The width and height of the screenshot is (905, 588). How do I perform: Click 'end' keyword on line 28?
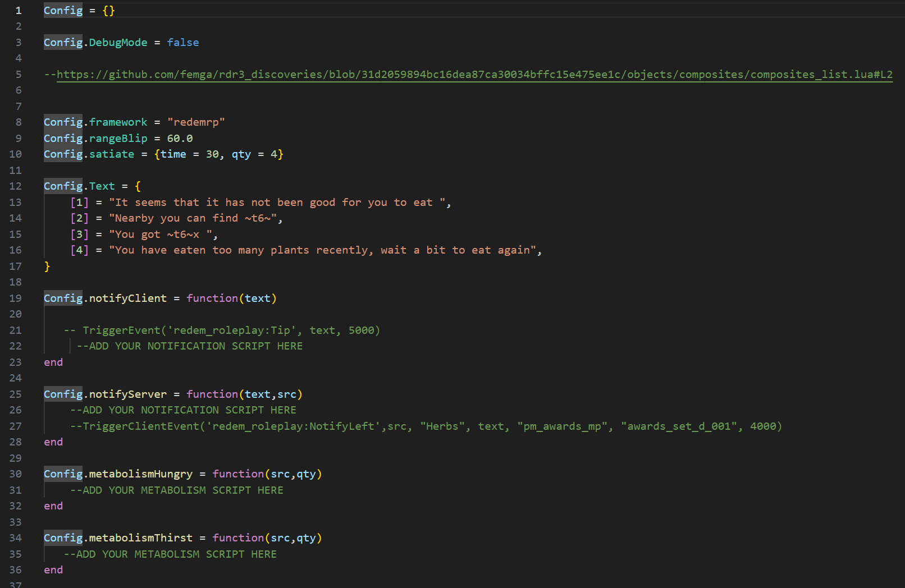pos(53,442)
